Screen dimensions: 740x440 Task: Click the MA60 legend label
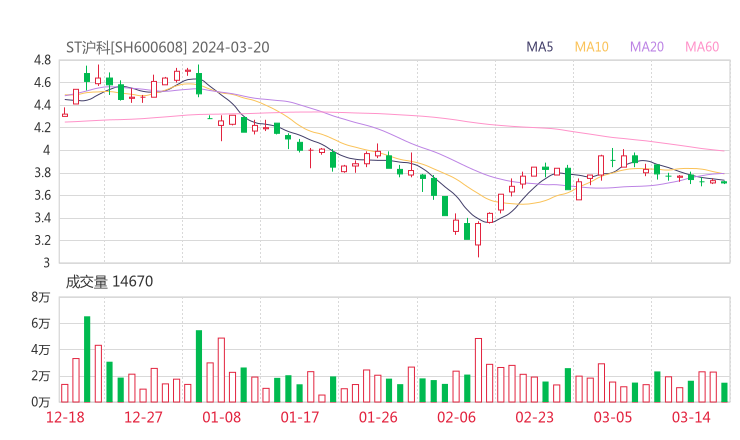click(702, 47)
